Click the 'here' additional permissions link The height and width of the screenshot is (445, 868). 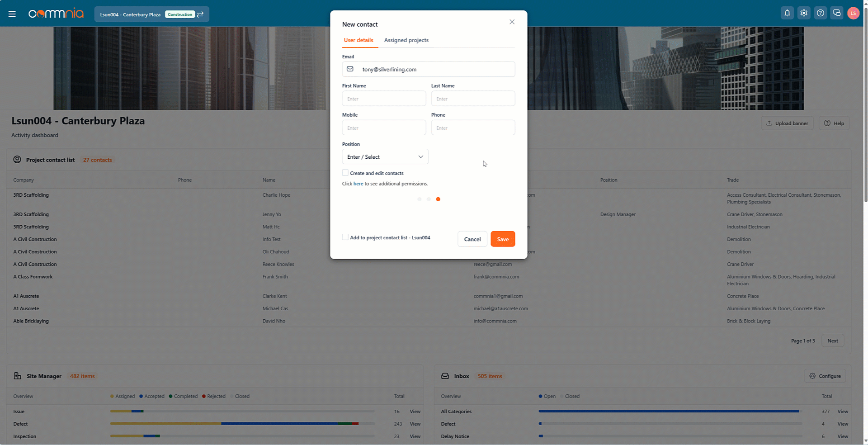358,184
